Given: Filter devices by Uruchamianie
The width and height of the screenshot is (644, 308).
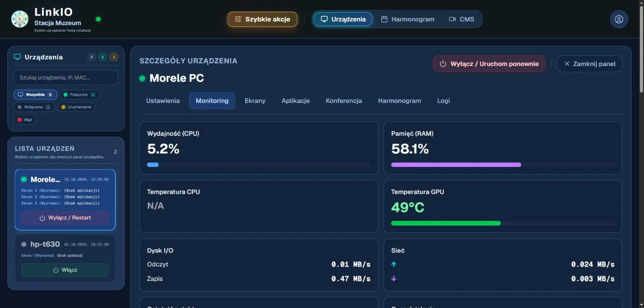Looking at the screenshot, I should 76,107.
